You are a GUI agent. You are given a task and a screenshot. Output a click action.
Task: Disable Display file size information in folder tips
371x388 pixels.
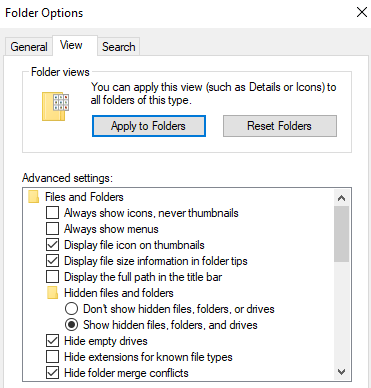click(x=52, y=261)
